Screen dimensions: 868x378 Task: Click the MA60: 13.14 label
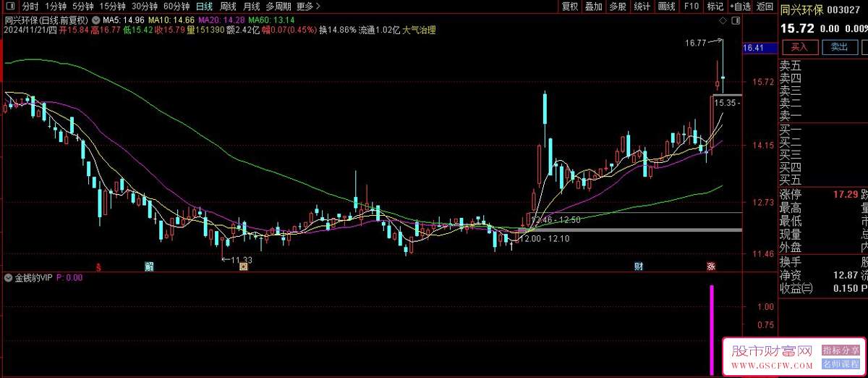tap(271, 20)
